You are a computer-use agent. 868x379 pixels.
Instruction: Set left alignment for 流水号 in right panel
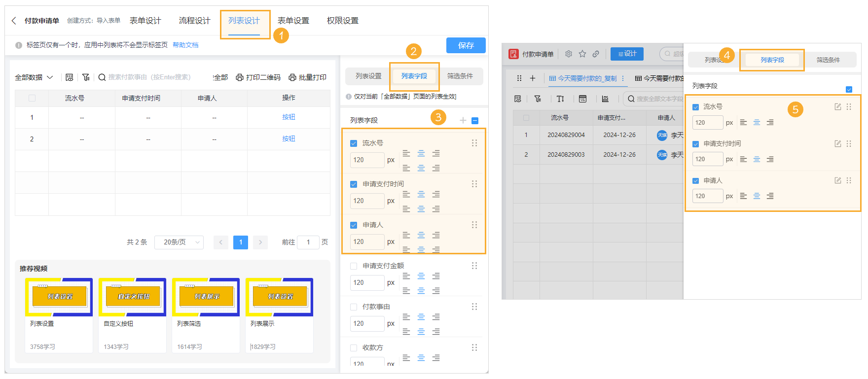tap(743, 122)
